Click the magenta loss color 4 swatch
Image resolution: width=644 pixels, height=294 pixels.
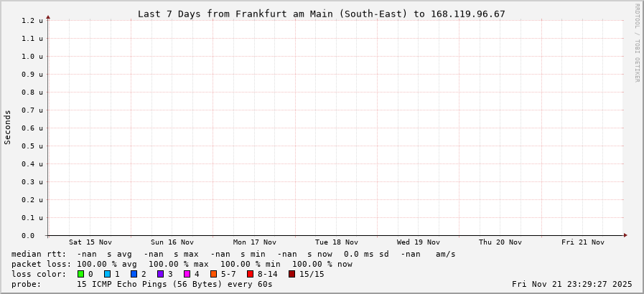tap(187, 274)
